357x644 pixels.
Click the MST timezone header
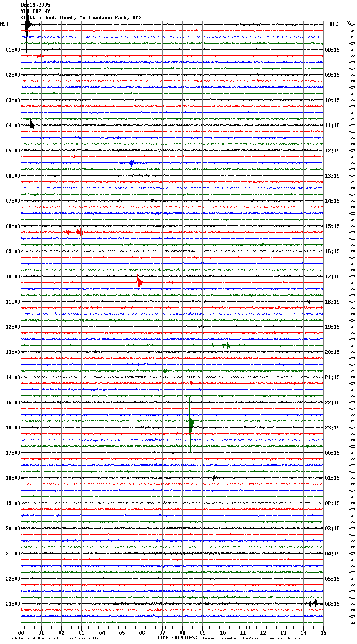click(4, 24)
